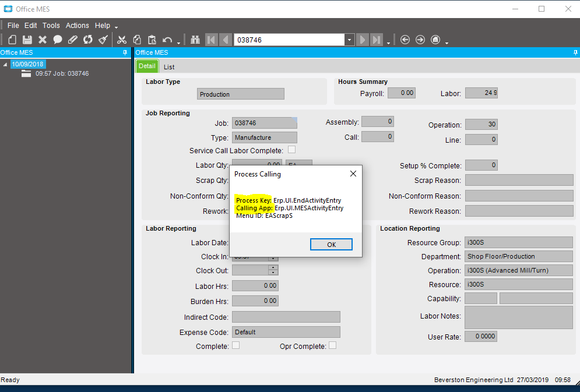The width and height of the screenshot is (580, 392).
Task: Pin the right Office MES panel
Action: (x=575, y=52)
